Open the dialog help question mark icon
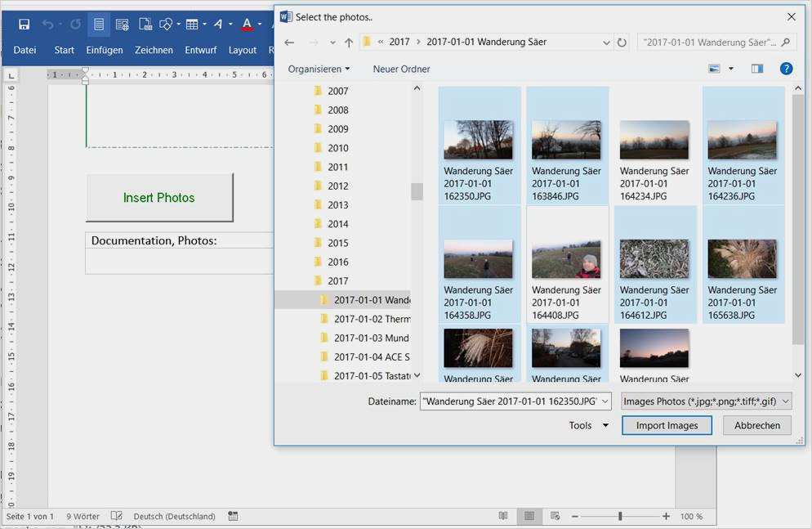Screen dimensions: 812x529 pos(786,69)
